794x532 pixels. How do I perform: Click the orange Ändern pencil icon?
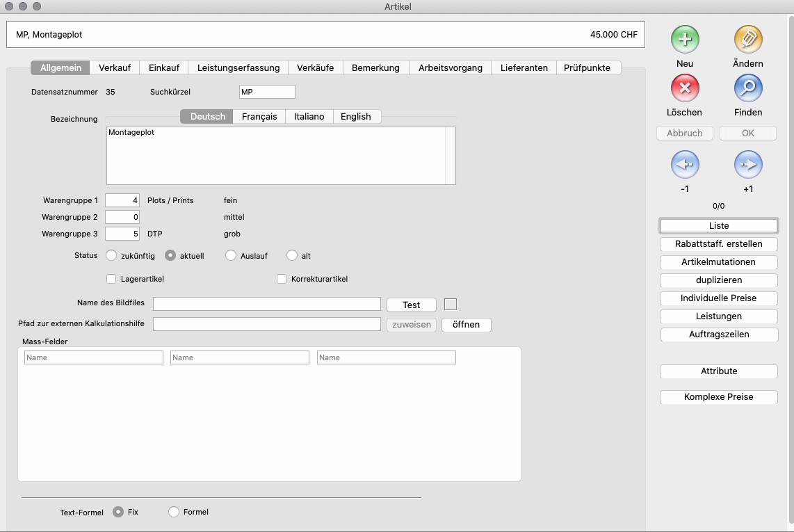pos(748,40)
